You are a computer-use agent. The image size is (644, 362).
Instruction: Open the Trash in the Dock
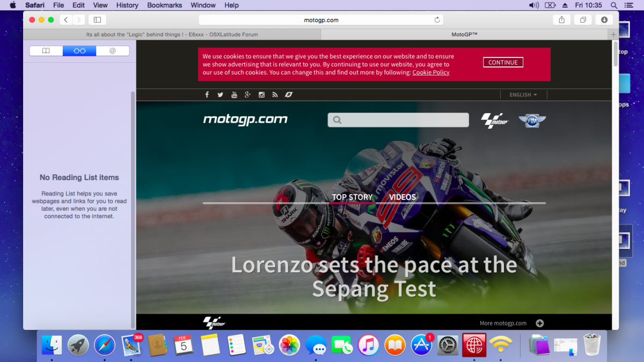click(x=592, y=345)
